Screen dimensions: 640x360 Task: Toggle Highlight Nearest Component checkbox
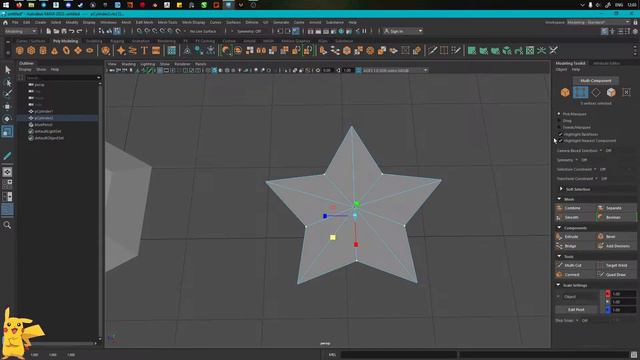[560, 140]
